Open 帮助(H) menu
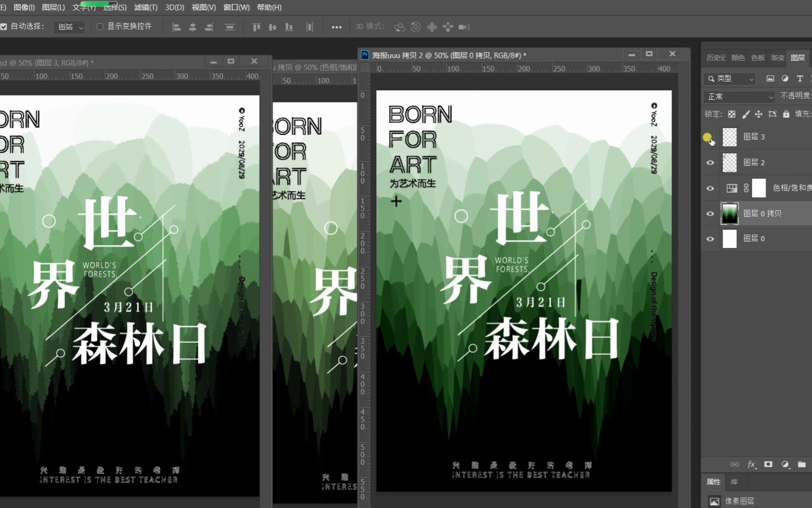This screenshot has height=508, width=812. (x=269, y=7)
